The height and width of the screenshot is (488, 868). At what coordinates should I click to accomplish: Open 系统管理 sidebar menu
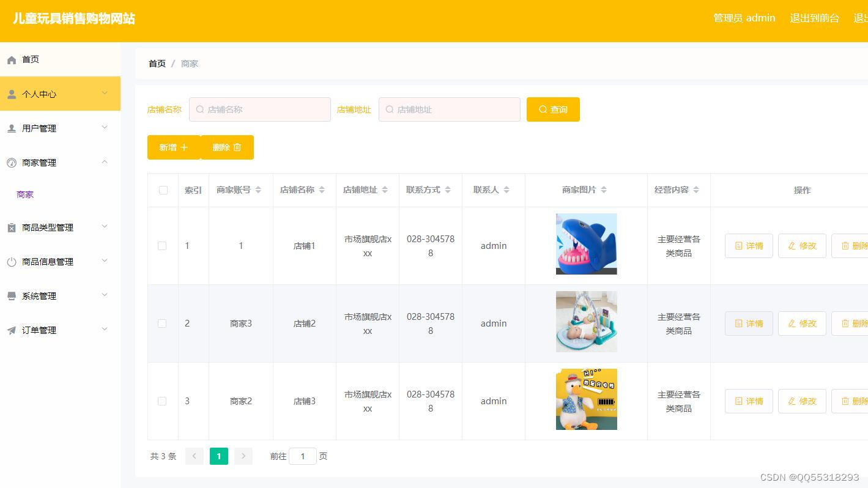click(60, 296)
